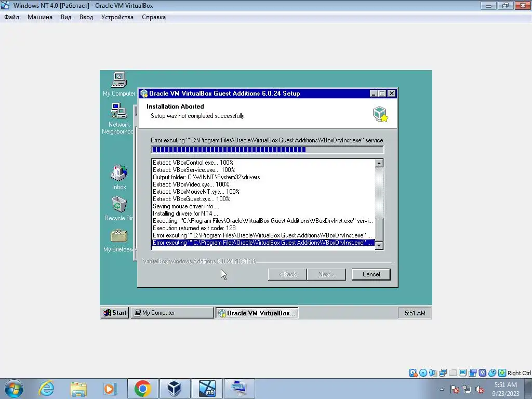Viewport: 532px width, 399px height.
Task: Click the log list scroll down arrow
Action: tap(379, 245)
